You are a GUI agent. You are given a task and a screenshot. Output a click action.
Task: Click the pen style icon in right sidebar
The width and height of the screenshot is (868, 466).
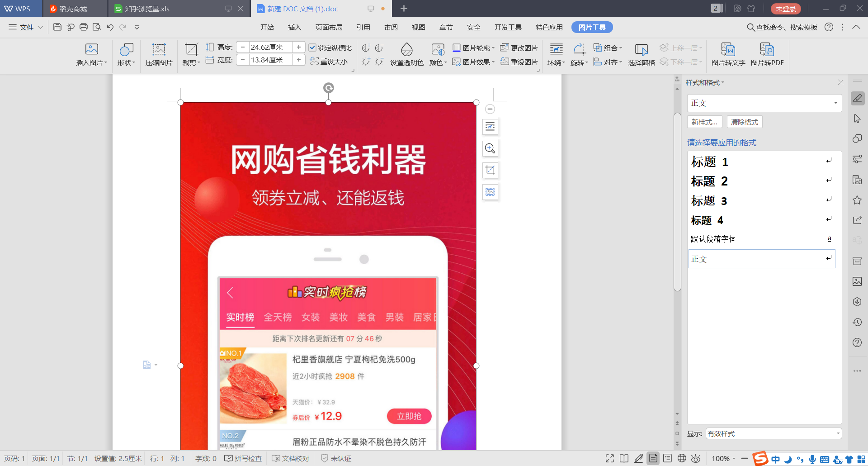(x=857, y=98)
